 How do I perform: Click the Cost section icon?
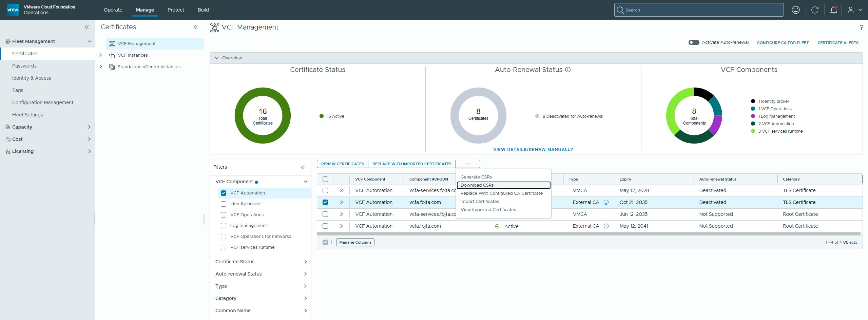[x=8, y=139]
